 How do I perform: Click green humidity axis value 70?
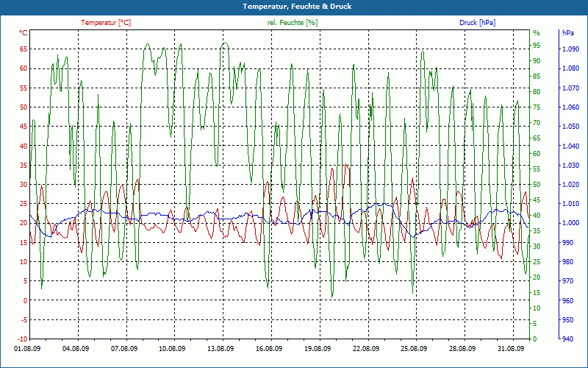point(537,123)
